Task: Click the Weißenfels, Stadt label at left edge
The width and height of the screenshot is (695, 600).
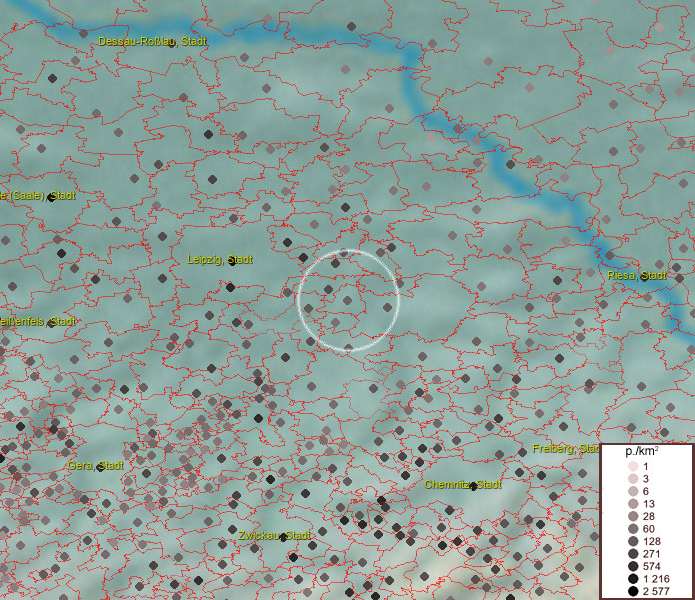Action: pyautogui.click(x=37, y=322)
